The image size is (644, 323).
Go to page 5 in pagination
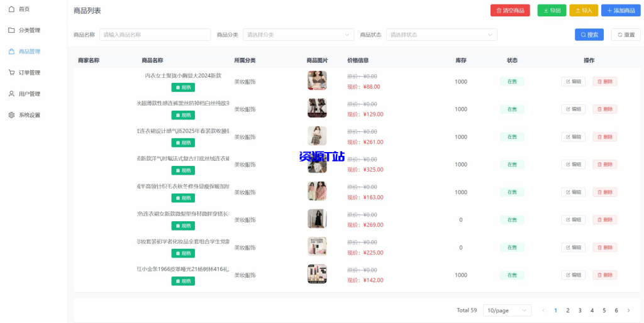pyautogui.click(x=604, y=310)
